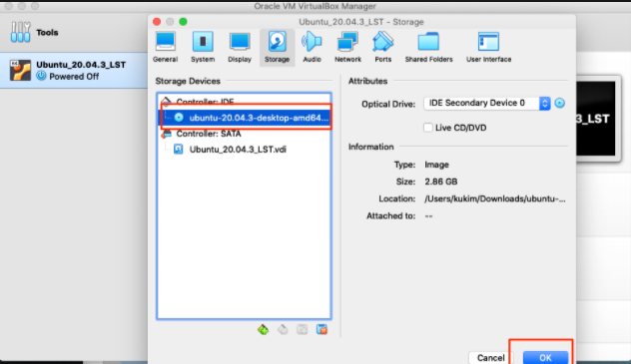Viewport: 631px width, 364px height.
Task: Open the Ports settings icon
Action: pos(382,48)
